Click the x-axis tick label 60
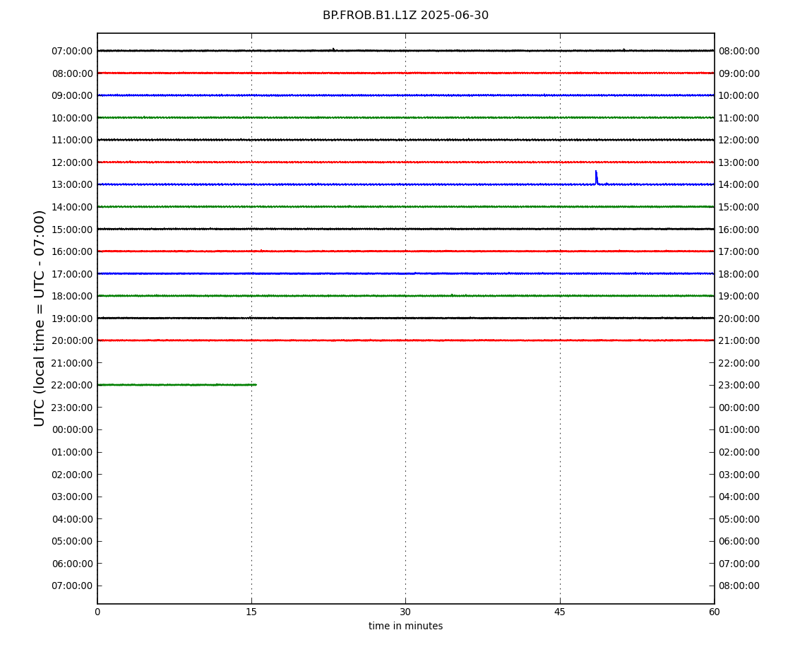This screenshot has width=812, height=671. (714, 612)
